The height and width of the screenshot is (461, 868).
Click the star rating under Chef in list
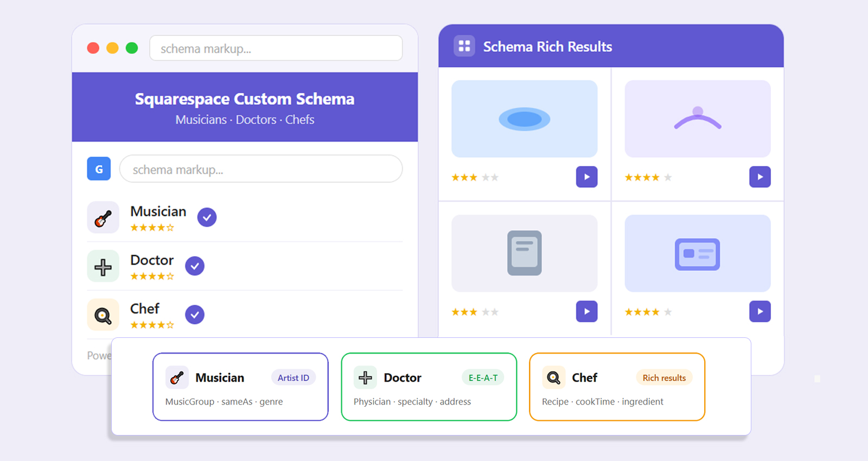152,325
